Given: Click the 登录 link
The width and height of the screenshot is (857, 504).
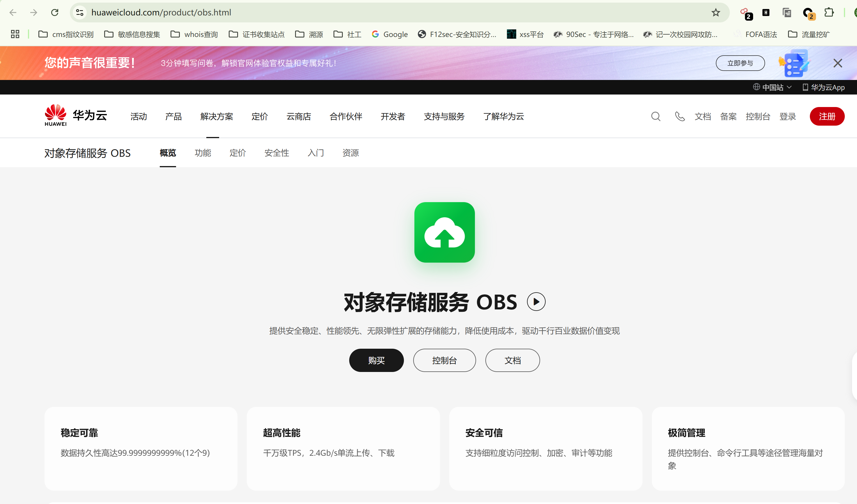Looking at the screenshot, I should pos(788,117).
